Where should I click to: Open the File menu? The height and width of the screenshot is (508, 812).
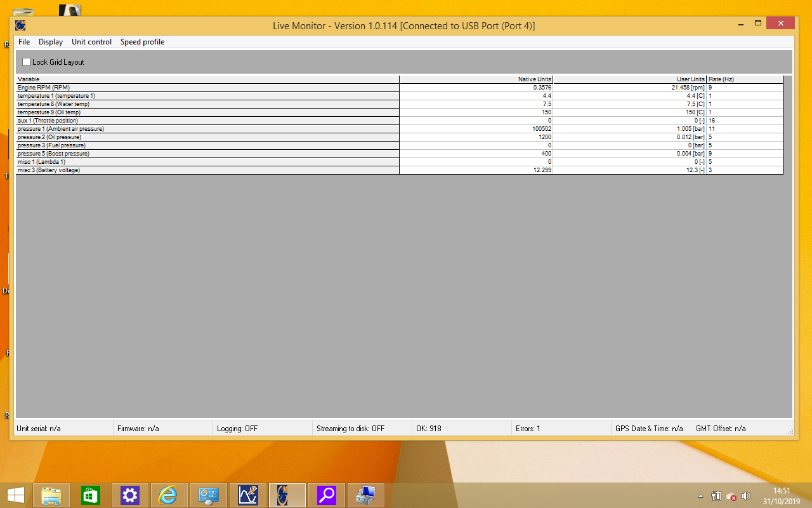click(x=24, y=42)
